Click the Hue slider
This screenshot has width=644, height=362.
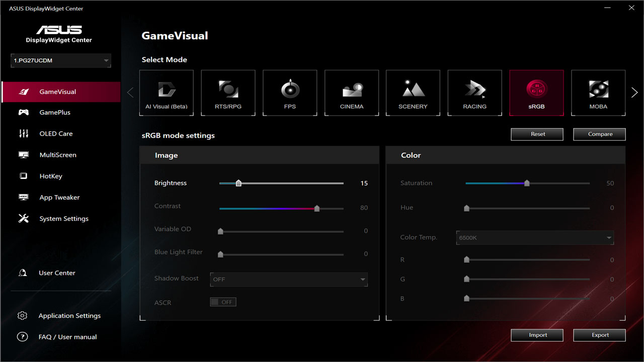[x=527, y=208]
